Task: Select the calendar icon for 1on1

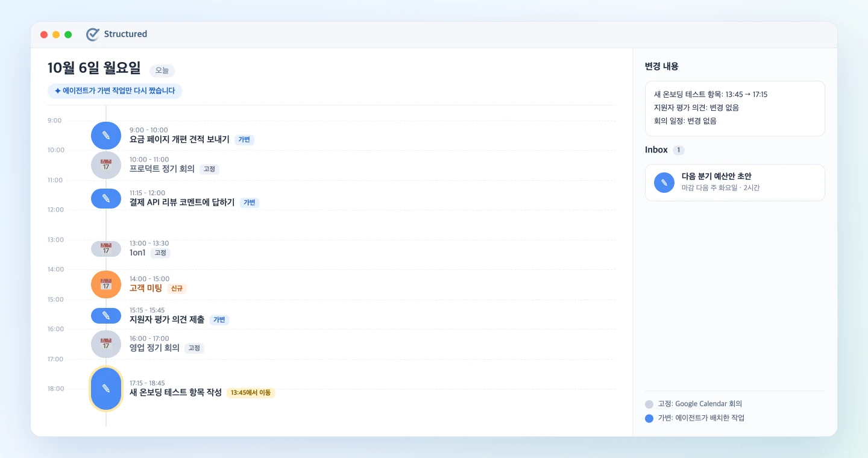Action: coord(106,248)
